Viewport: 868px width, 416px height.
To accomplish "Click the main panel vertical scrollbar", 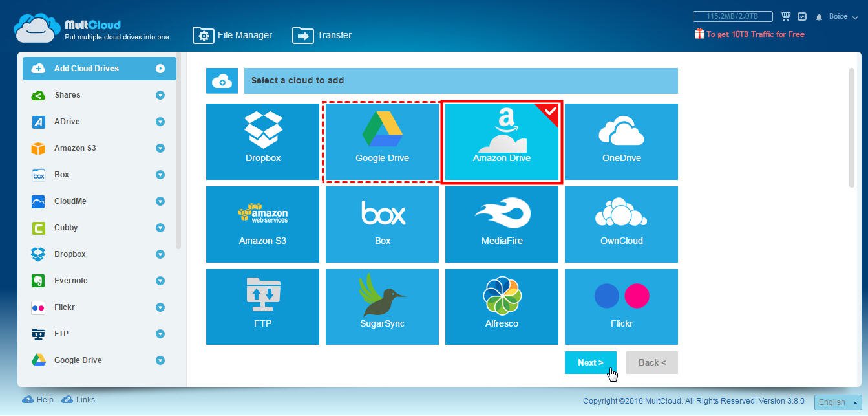I will pyautogui.click(x=851, y=127).
